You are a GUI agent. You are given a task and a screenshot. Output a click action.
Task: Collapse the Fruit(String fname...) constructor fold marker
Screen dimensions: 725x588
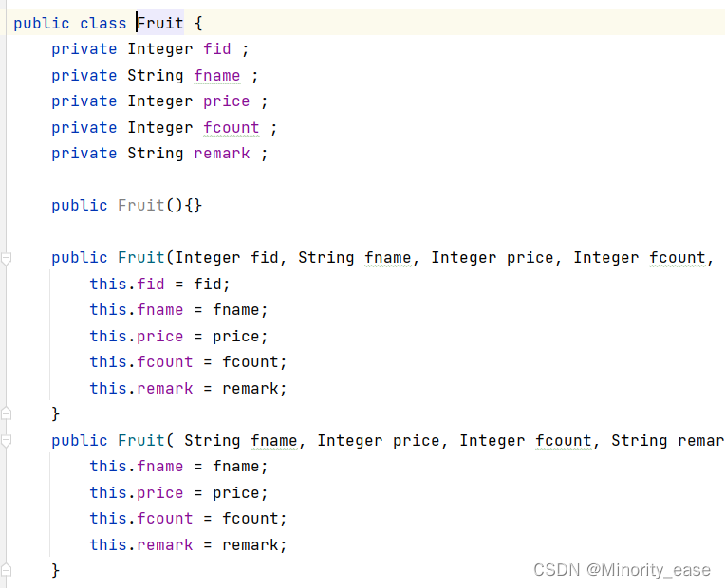coord(6,441)
